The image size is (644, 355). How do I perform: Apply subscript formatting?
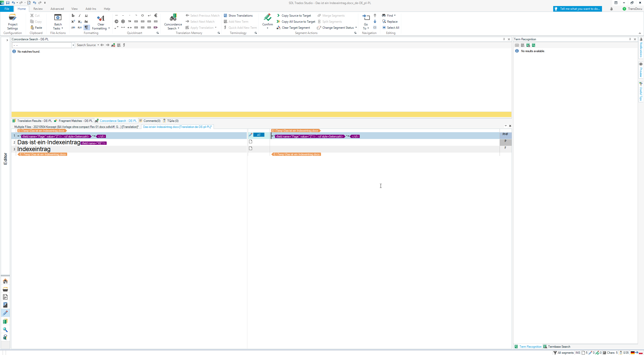click(79, 22)
